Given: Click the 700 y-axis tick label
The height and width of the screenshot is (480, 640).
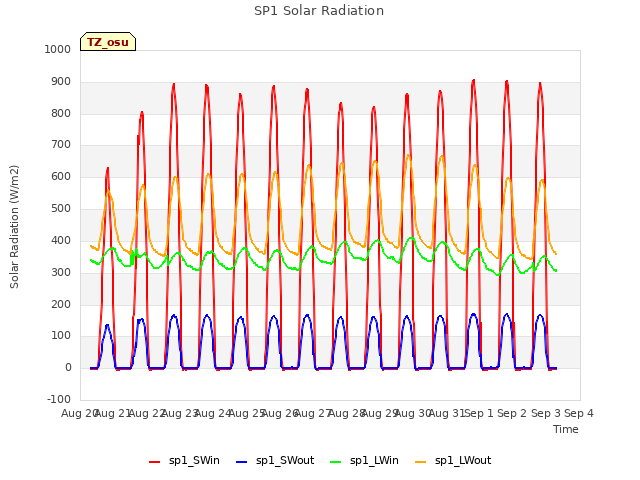Looking at the screenshot, I should [x=61, y=144].
